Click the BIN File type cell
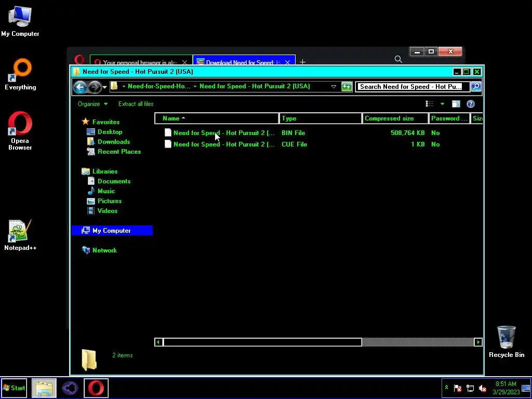 coord(293,133)
